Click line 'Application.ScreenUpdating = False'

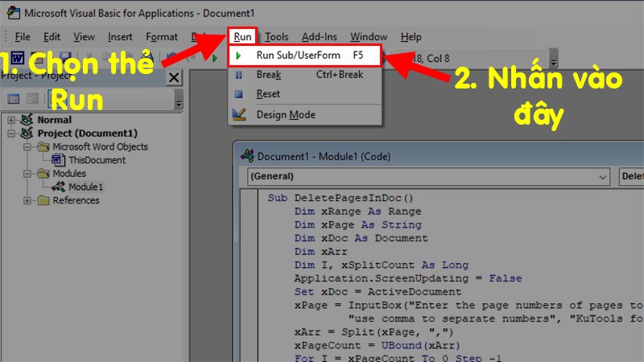(x=408, y=278)
